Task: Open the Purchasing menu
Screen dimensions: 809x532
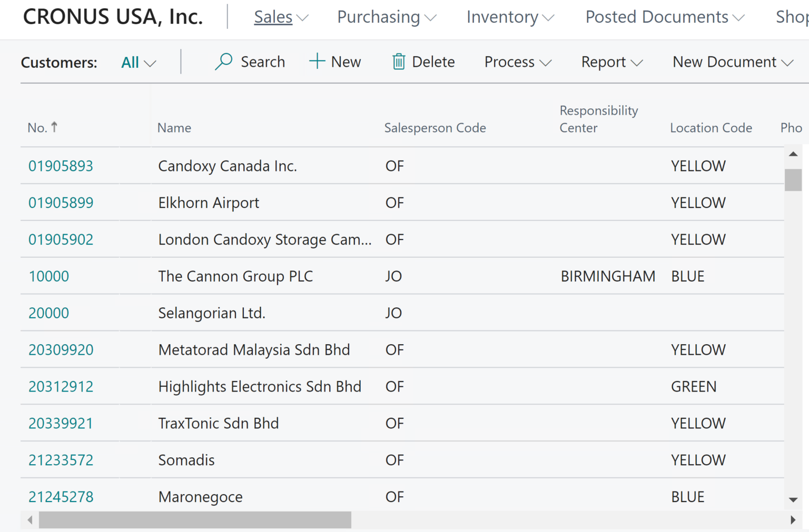Action: tap(387, 17)
